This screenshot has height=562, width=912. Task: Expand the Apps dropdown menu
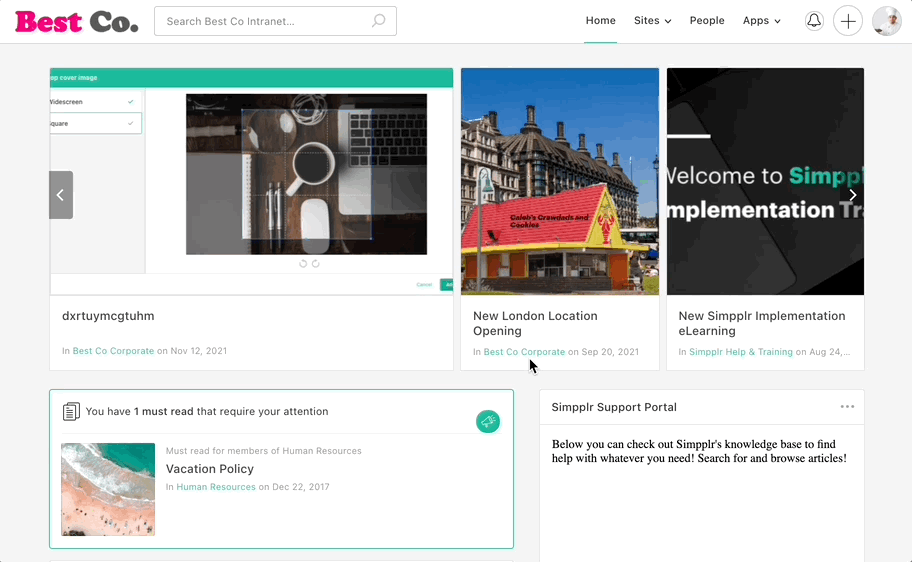tap(761, 20)
